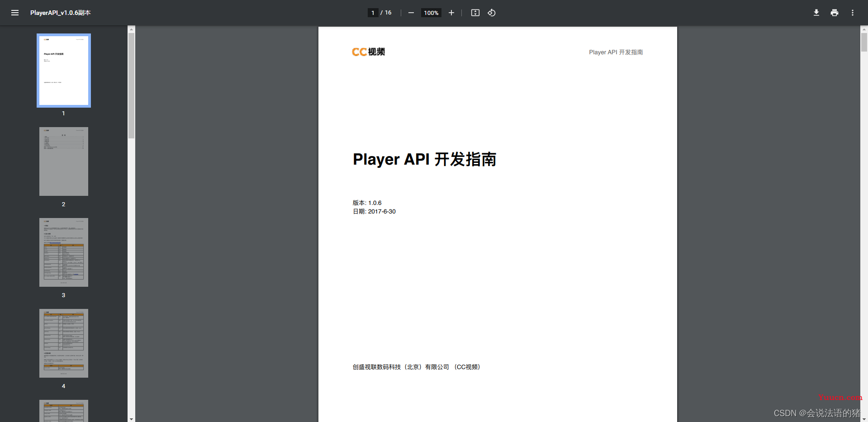Select the page 1 thumbnail
868x422 pixels.
(64, 71)
